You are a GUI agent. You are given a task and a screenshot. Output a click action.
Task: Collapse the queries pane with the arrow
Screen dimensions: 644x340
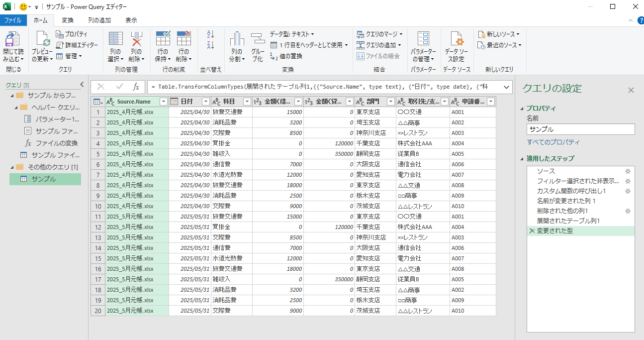click(x=82, y=85)
